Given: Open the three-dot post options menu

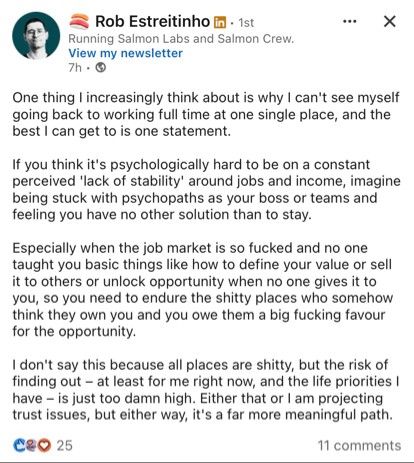Looking at the screenshot, I should tap(349, 22).
